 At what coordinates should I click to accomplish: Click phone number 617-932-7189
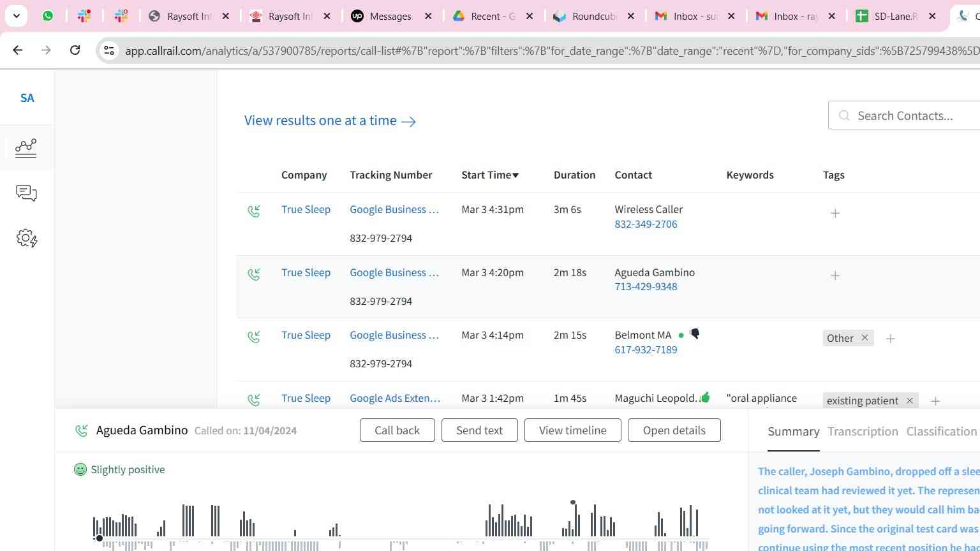pos(646,349)
